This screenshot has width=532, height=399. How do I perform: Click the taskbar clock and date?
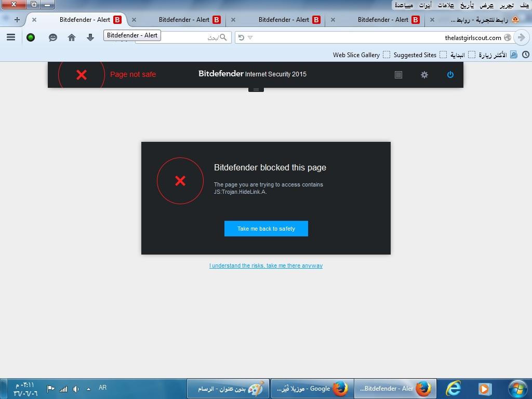pos(25,389)
